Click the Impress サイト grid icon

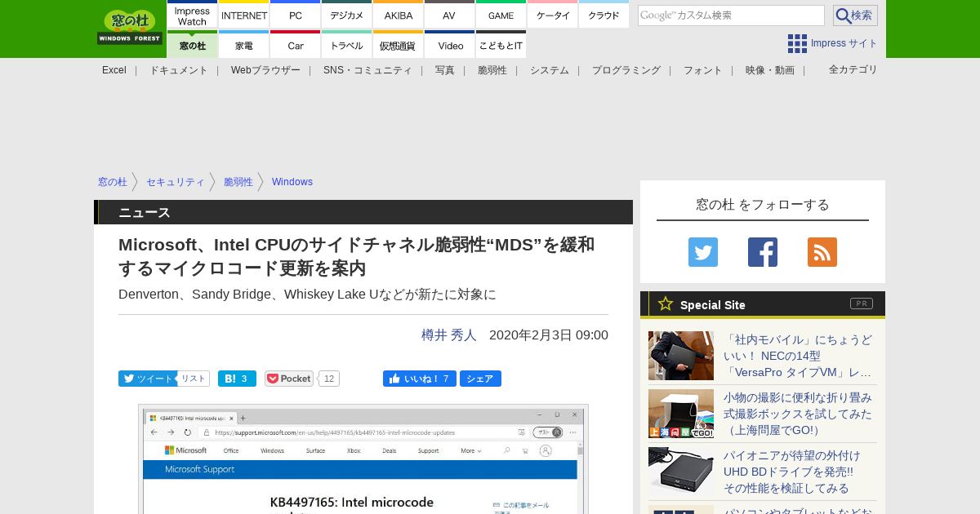pos(797,43)
